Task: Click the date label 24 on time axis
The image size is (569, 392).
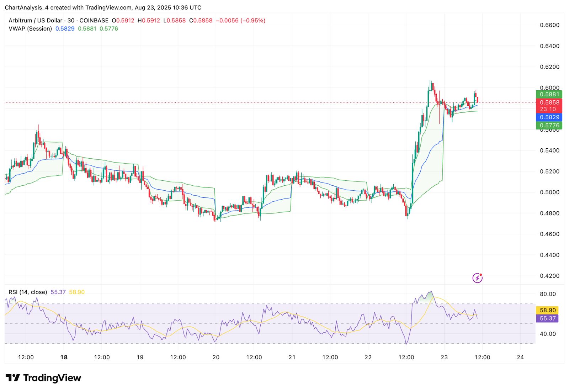Action: click(520, 357)
